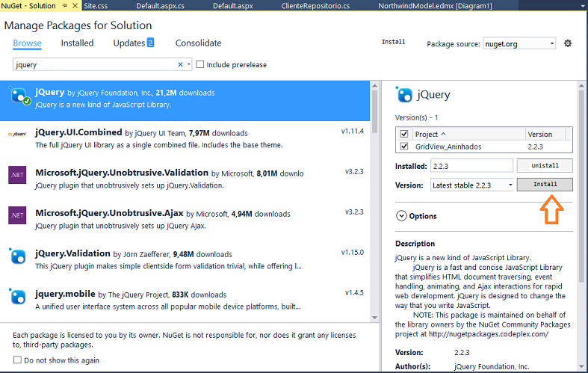Switch to the Browse tab

[x=27, y=43]
